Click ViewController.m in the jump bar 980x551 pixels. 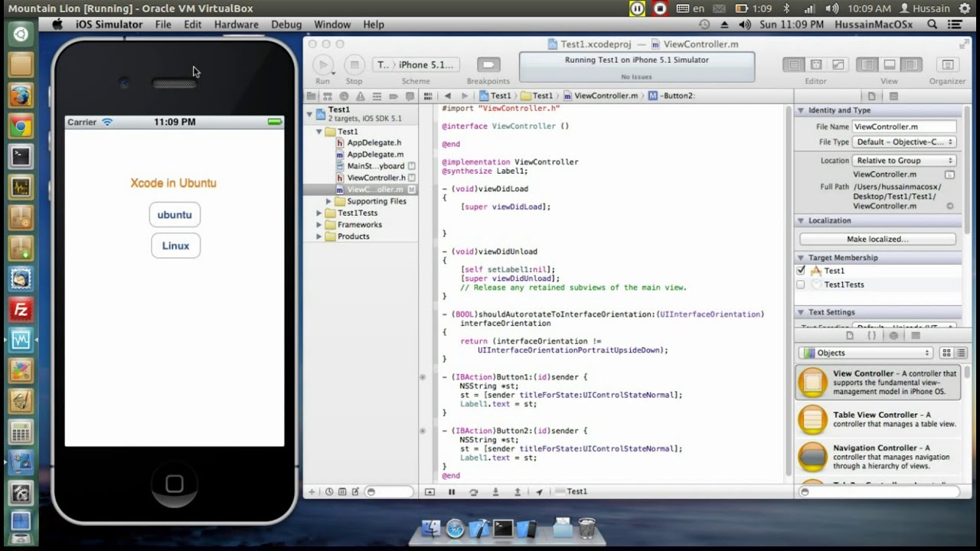tap(600, 96)
